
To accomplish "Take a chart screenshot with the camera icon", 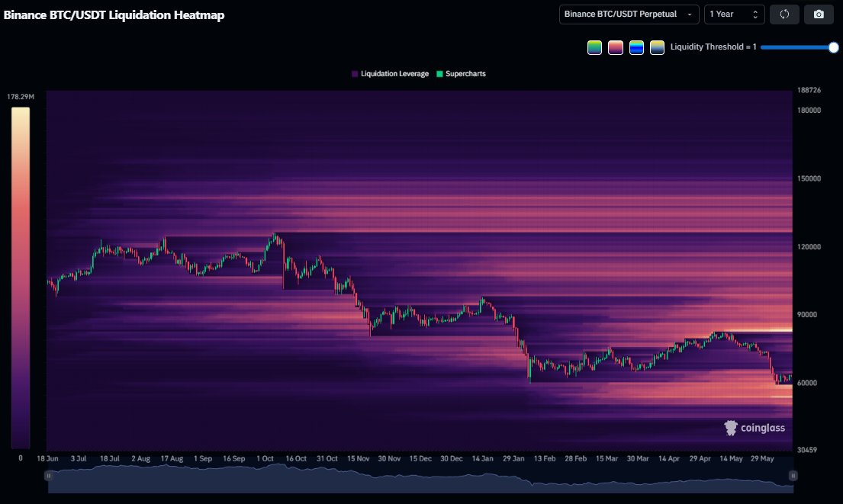I will 819,14.
